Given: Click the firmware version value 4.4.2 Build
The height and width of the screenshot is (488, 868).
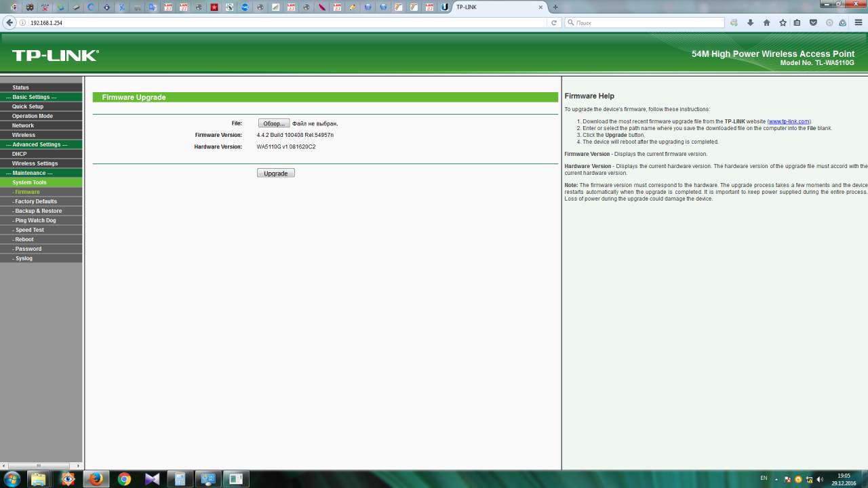Looking at the screenshot, I should [x=295, y=135].
